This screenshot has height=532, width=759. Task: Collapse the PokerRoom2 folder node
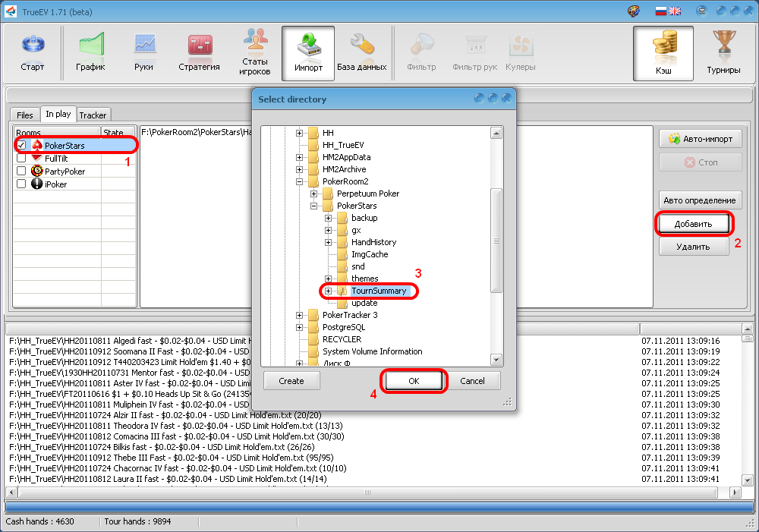(299, 181)
